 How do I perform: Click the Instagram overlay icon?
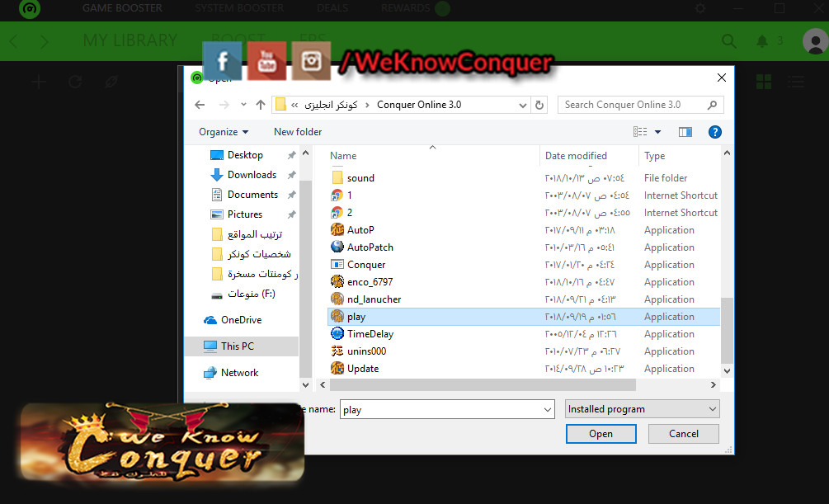312,61
